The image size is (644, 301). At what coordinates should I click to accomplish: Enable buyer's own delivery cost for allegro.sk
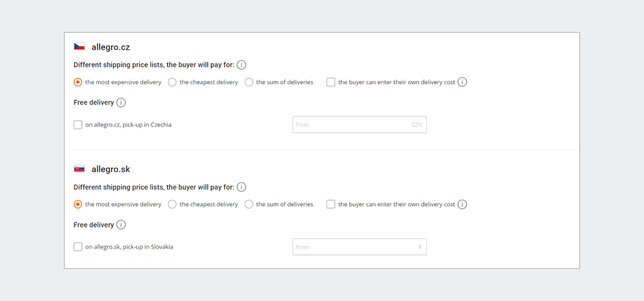coord(331,204)
